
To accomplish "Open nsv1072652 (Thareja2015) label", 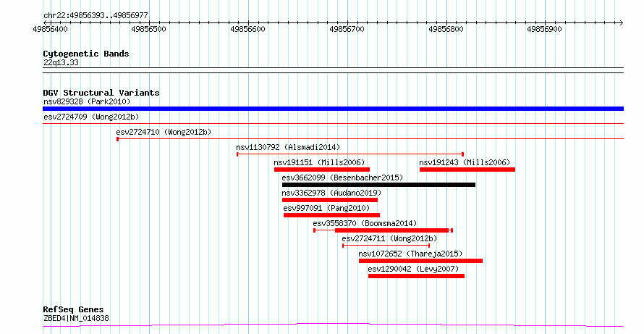I will pyautogui.click(x=410, y=254).
